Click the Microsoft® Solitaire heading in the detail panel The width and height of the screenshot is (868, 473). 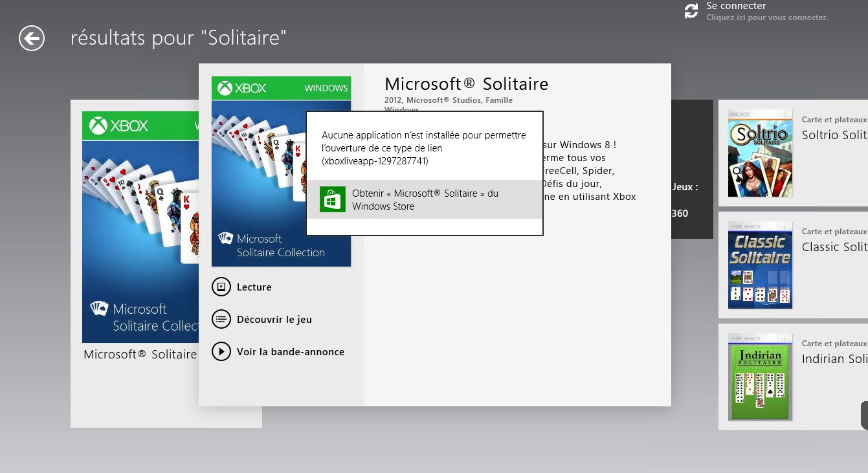(466, 84)
